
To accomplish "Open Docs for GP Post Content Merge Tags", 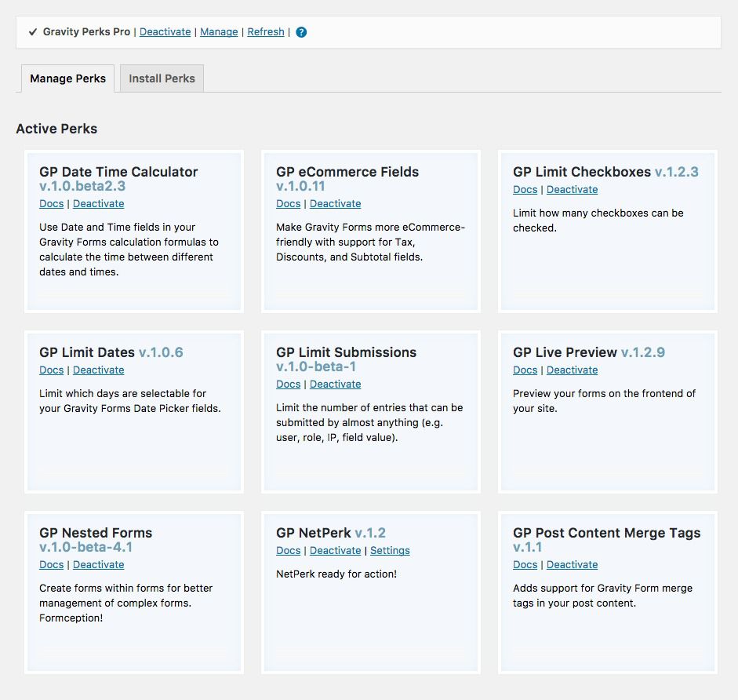I will point(525,565).
